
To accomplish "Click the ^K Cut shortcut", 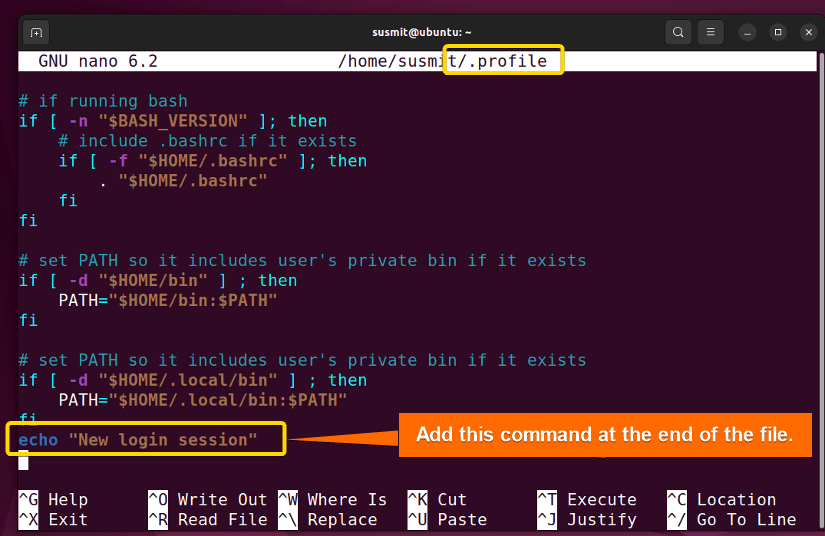I will click(437, 499).
